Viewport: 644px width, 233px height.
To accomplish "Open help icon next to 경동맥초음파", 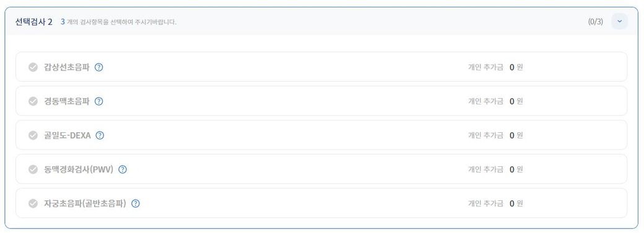I will coord(98,101).
